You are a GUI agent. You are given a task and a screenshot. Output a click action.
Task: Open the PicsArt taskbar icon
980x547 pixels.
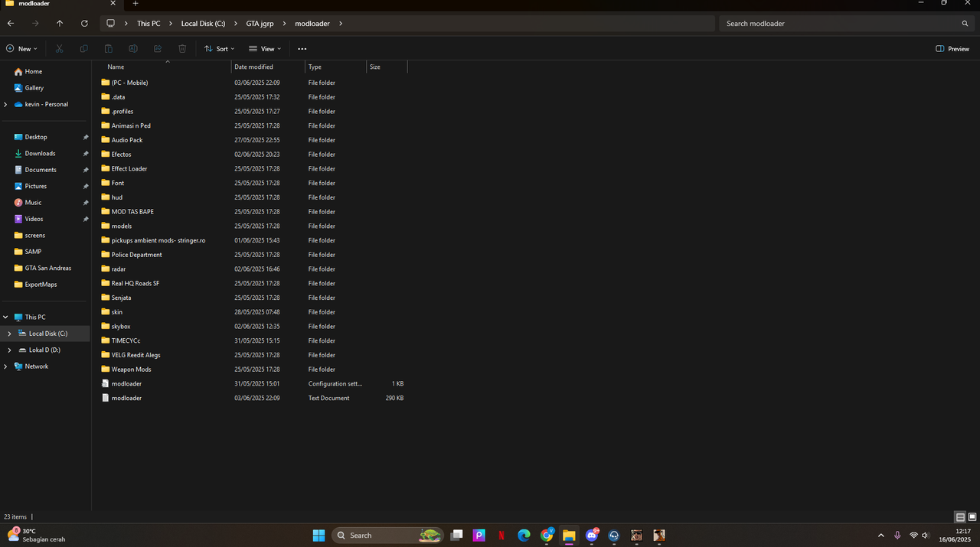[479, 536]
